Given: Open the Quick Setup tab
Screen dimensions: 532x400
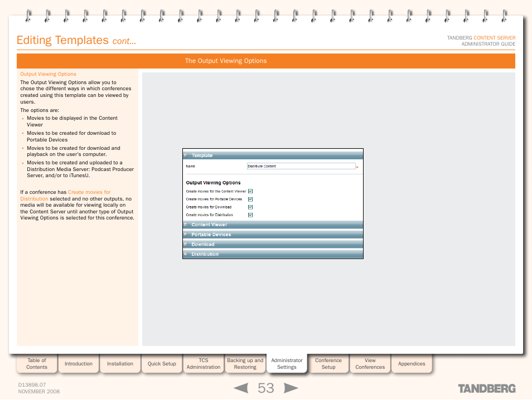Looking at the screenshot, I should [x=162, y=363].
